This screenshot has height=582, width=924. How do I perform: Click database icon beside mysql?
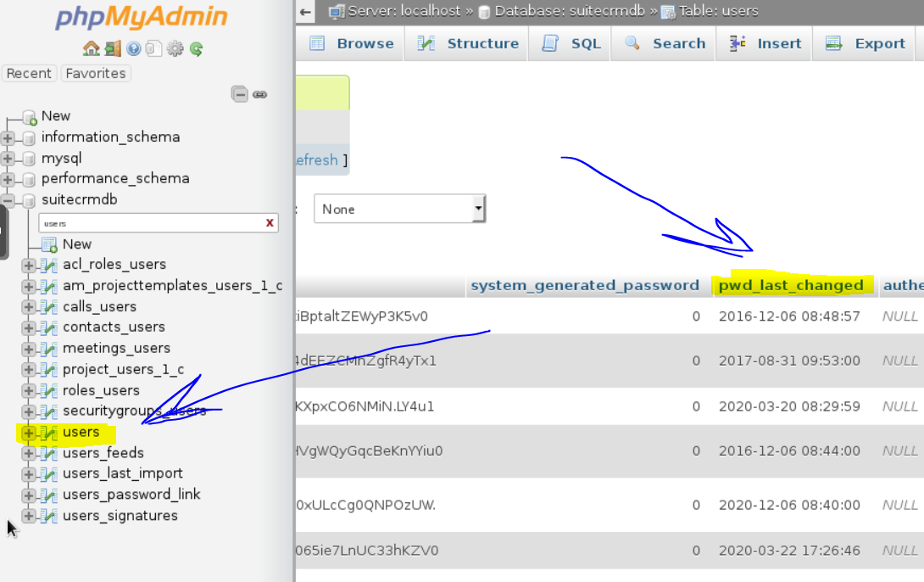(28, 159)
